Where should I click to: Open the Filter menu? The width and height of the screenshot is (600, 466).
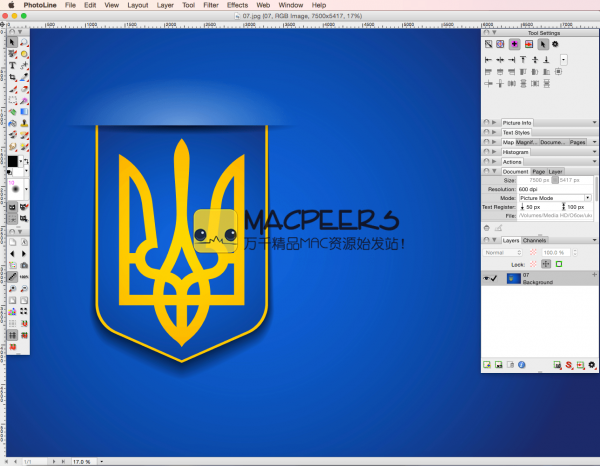[x=211, y=5]
